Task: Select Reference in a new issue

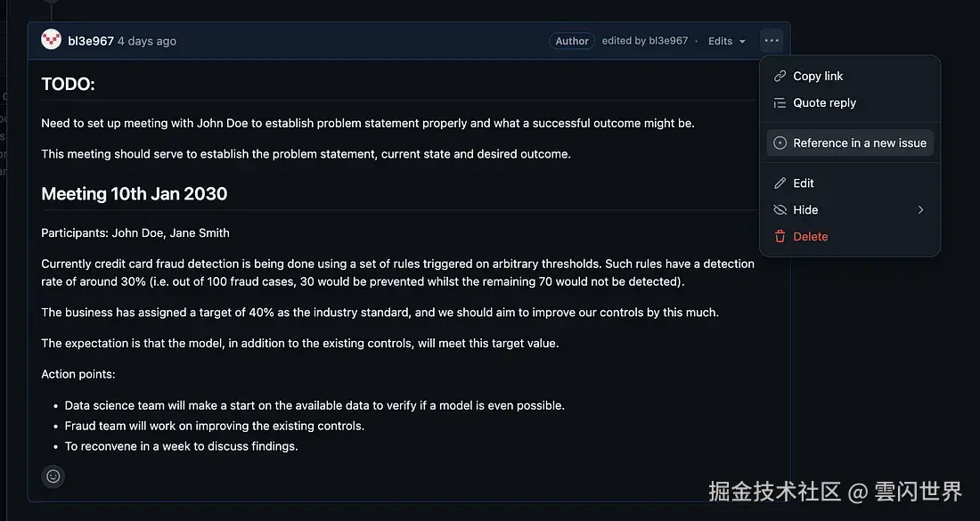Action: pyautogui.click(x=860, y=142)
